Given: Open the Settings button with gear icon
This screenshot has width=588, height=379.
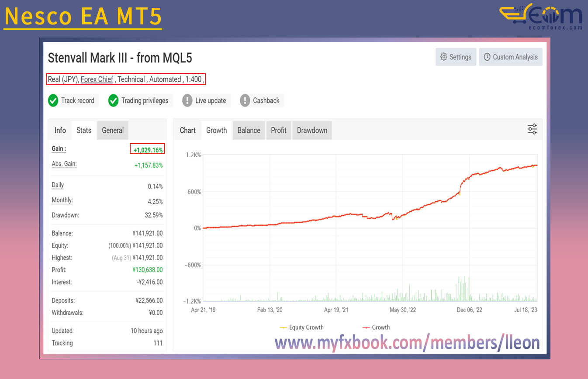Looking at the screenshot, I should coord(456,57).
